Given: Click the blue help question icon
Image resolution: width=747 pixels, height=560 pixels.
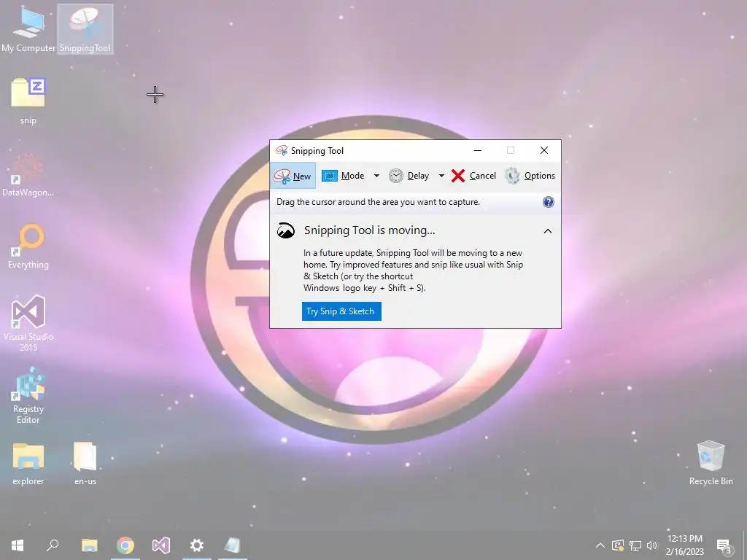Looking at the screenshot, I should pyautogui.click(x=549, y=202).
